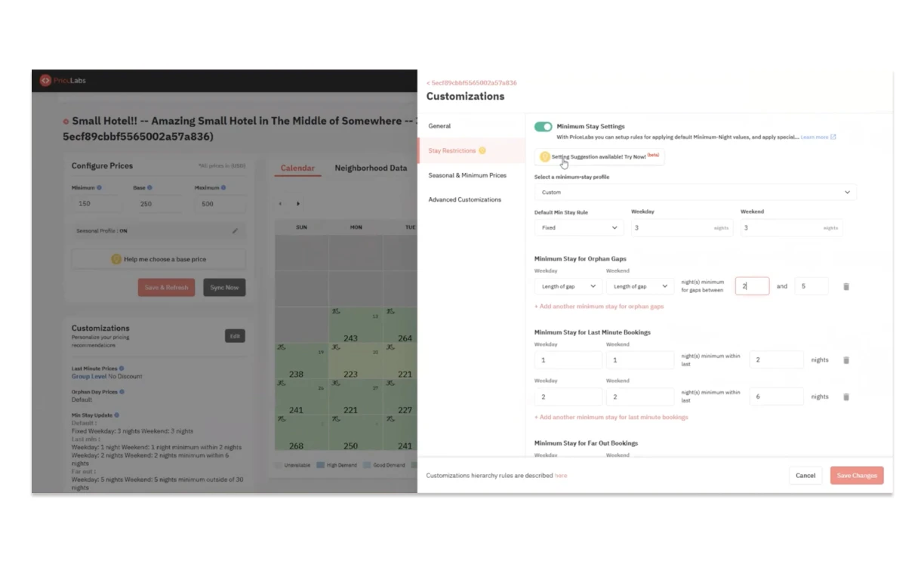Open the external-link icon after Learn more
Image resolution: width=924 pixels, height=580 pixels.
(x=833, y=137)
